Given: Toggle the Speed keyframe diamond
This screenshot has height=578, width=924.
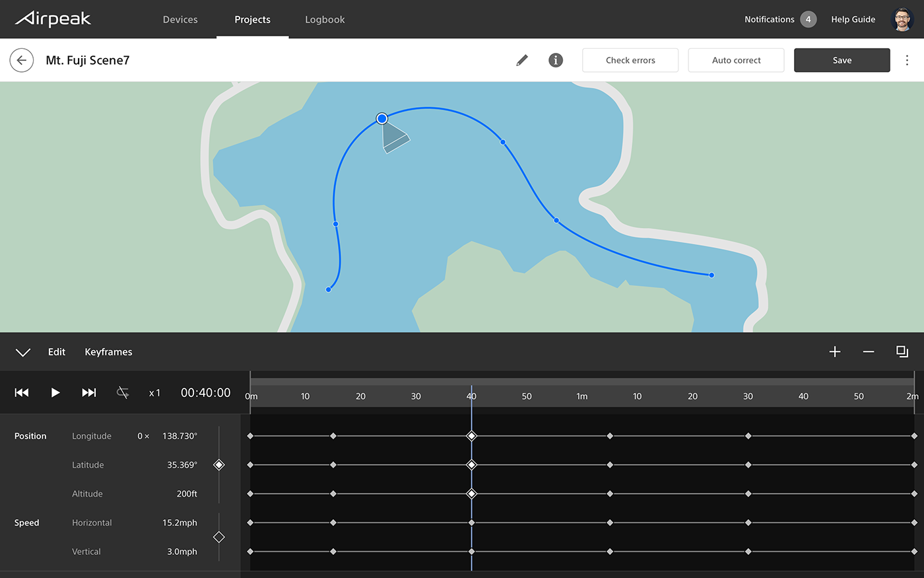Looking at the screenshot, I should 219,537.
